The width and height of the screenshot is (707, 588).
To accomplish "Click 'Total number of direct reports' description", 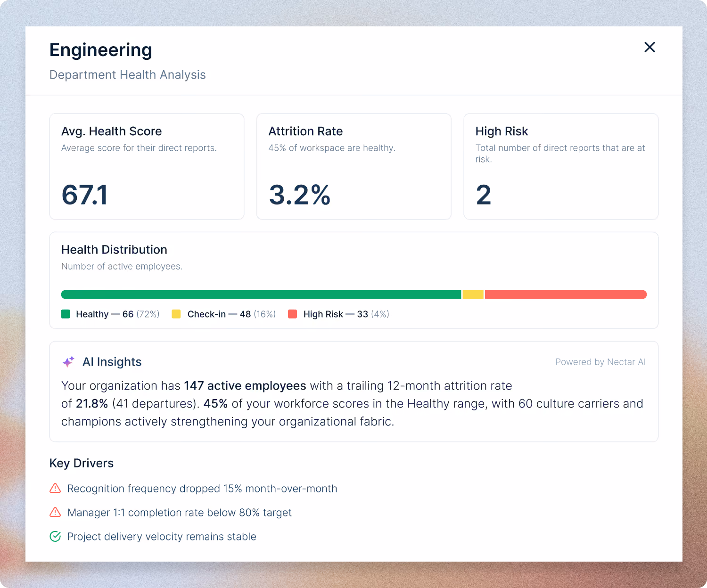I will coord(560,154).
